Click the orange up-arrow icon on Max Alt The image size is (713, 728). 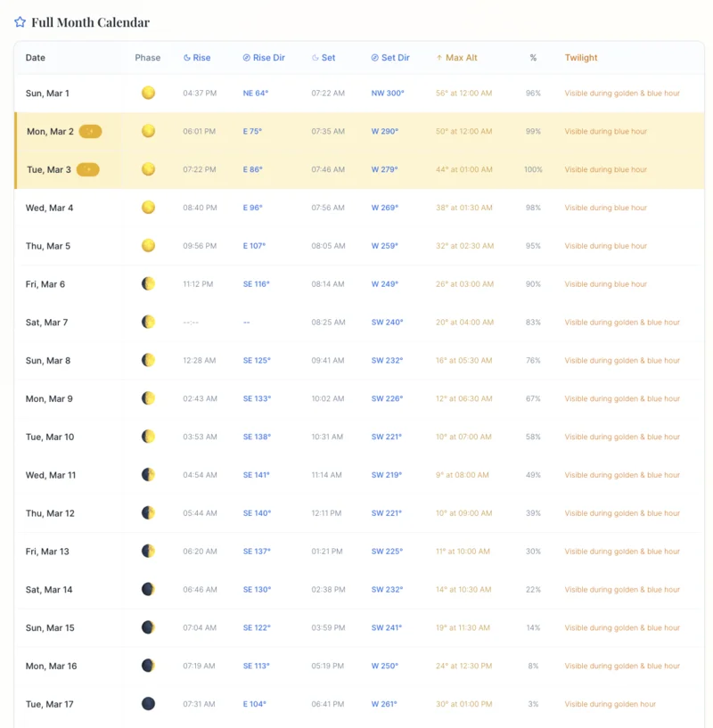pos(438,57)
